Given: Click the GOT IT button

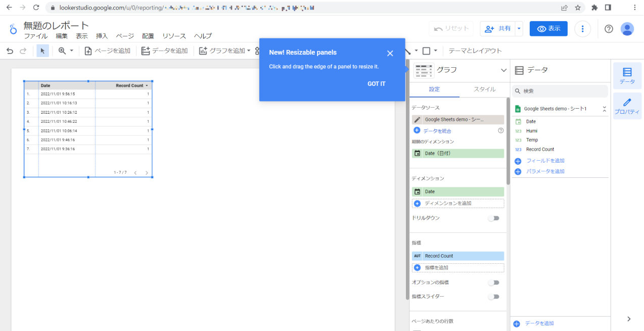Looking at the screenshot, I should tap(376, 84).
